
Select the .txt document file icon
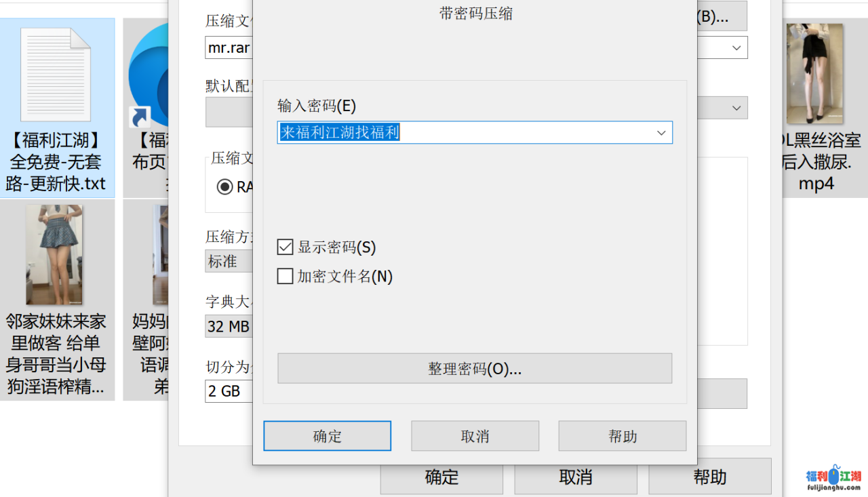[56, 75]
